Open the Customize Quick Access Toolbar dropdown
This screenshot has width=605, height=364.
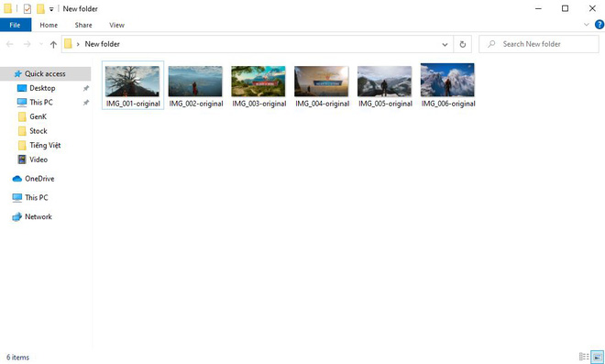coord(51,9)
